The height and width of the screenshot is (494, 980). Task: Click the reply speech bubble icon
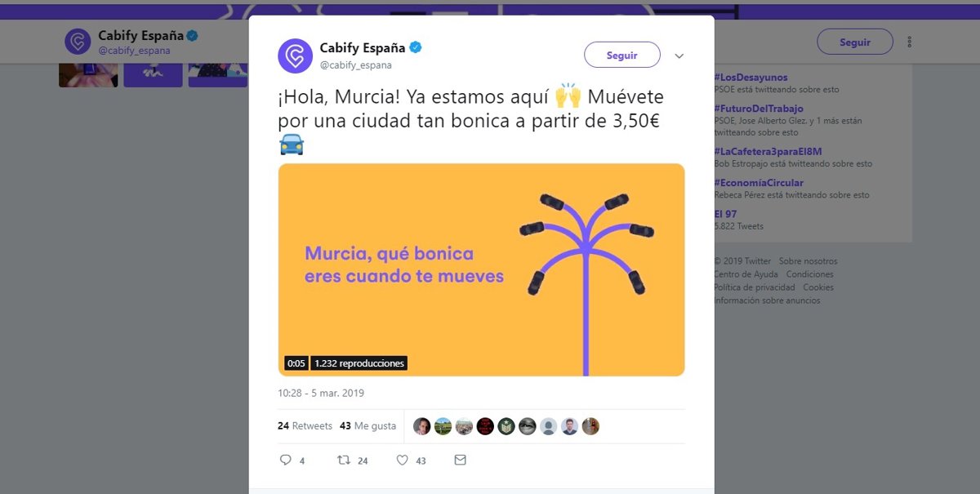[285, 461]
